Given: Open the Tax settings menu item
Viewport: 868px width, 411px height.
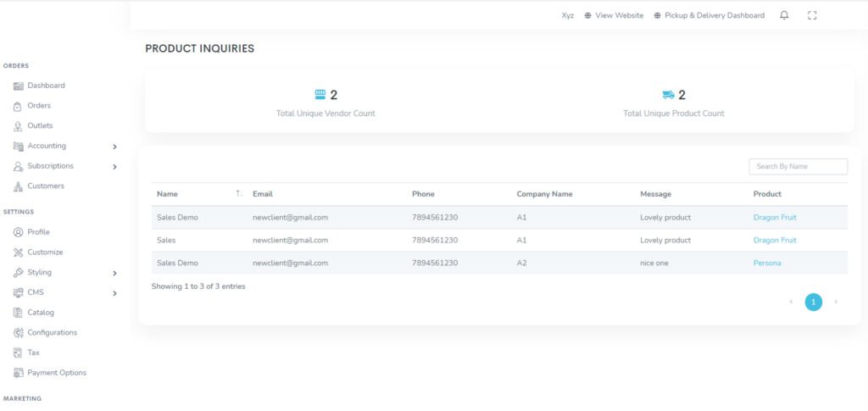Looking at the screenshot, I should tap(33, 353).
